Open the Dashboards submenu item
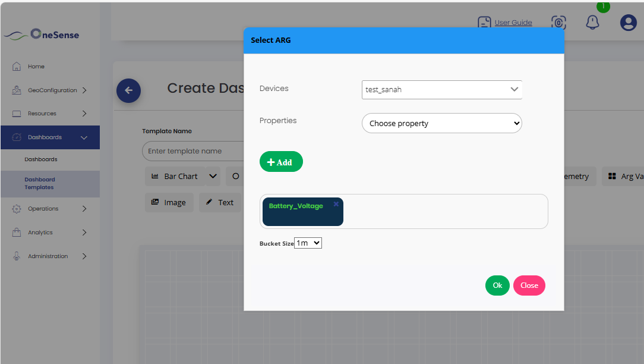The width and height of the screenshot is (644, 364). (x=41, y=159)
